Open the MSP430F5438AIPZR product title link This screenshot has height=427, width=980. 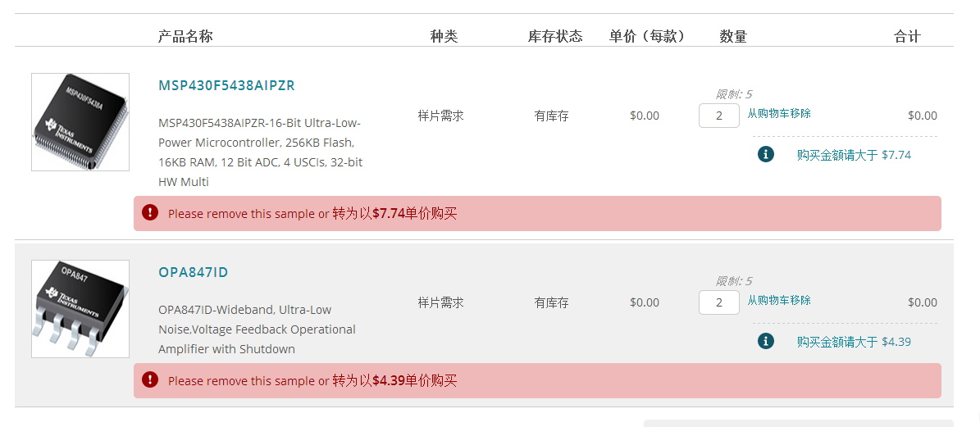click(x=226, y=85)
